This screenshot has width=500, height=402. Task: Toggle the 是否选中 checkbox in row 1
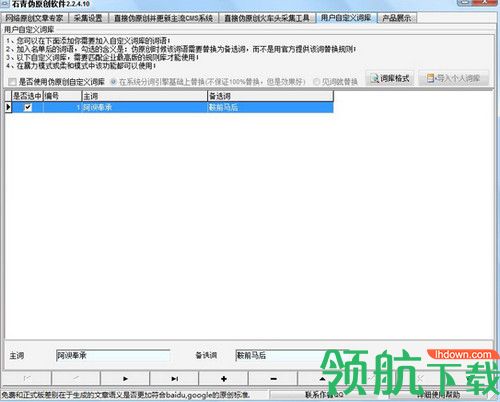(x=28, y=107)
